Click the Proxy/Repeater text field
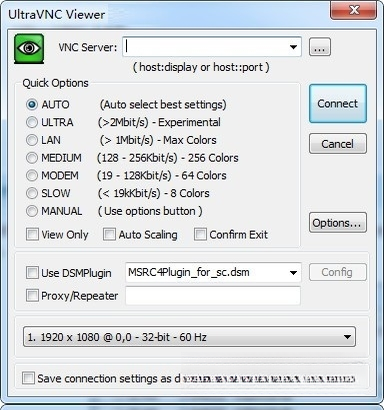This screenshot has width=384, height=410. 213,295
